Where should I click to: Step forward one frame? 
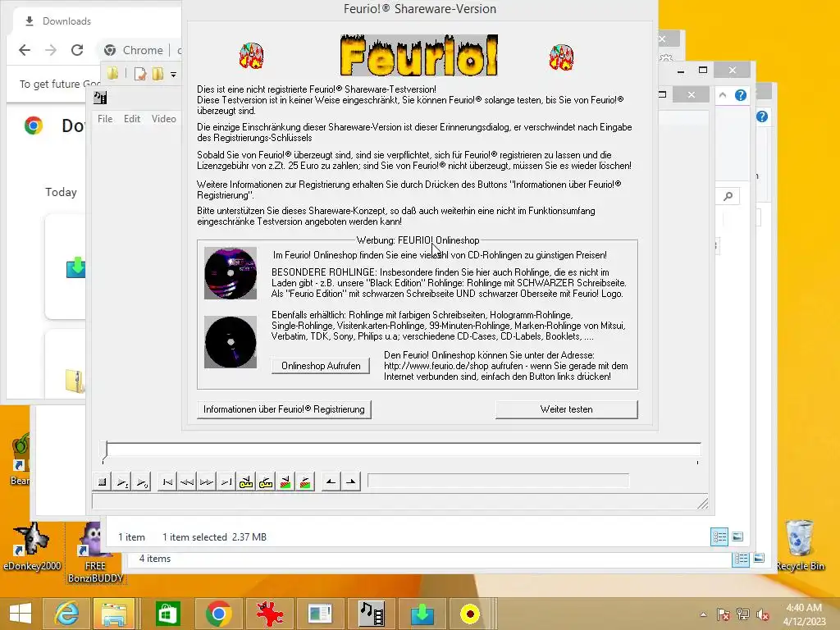tap(207, 482)
